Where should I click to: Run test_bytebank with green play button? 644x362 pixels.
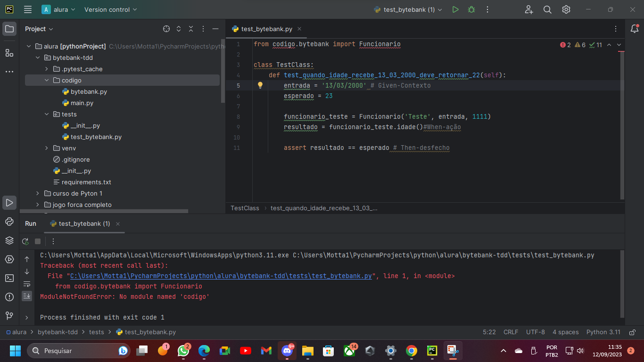[x=455, y=9]
